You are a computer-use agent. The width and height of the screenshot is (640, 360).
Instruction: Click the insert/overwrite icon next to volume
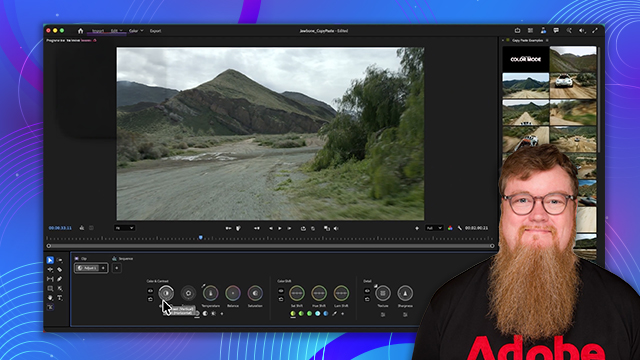327,229
